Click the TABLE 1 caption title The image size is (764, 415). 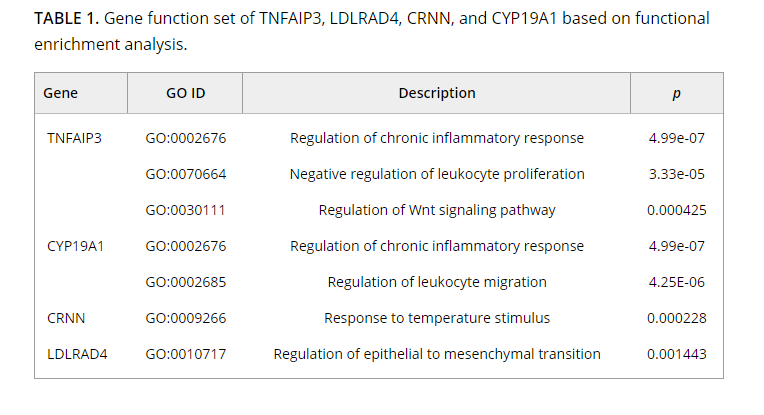point(67,19)
